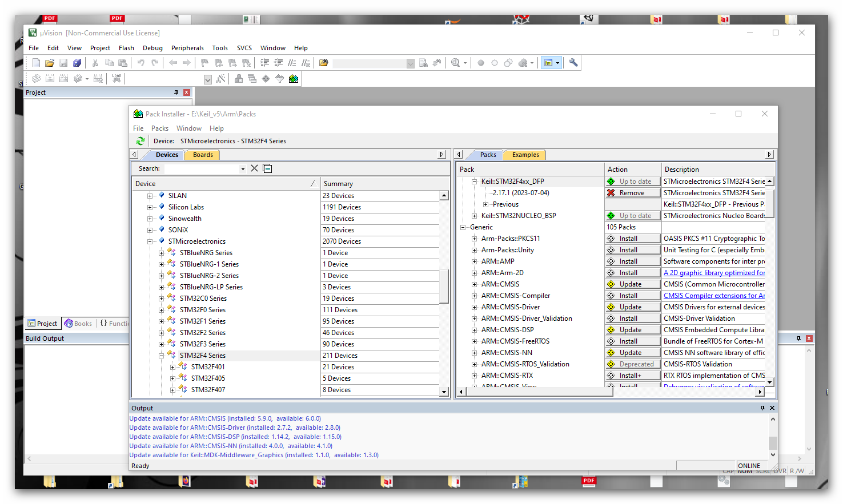
Task: Open the CMSIS Compiler extensions link
Action: coord(714,296)
